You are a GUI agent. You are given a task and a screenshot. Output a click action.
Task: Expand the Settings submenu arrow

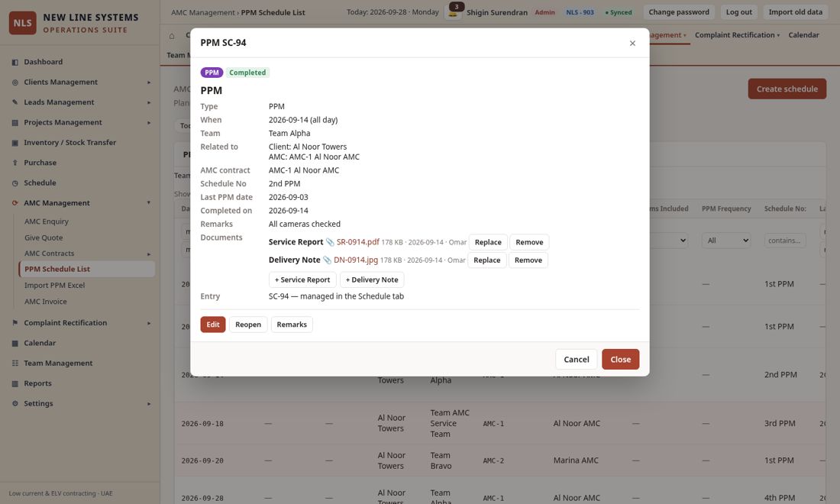pyautogui.click(x=149, y=404)
